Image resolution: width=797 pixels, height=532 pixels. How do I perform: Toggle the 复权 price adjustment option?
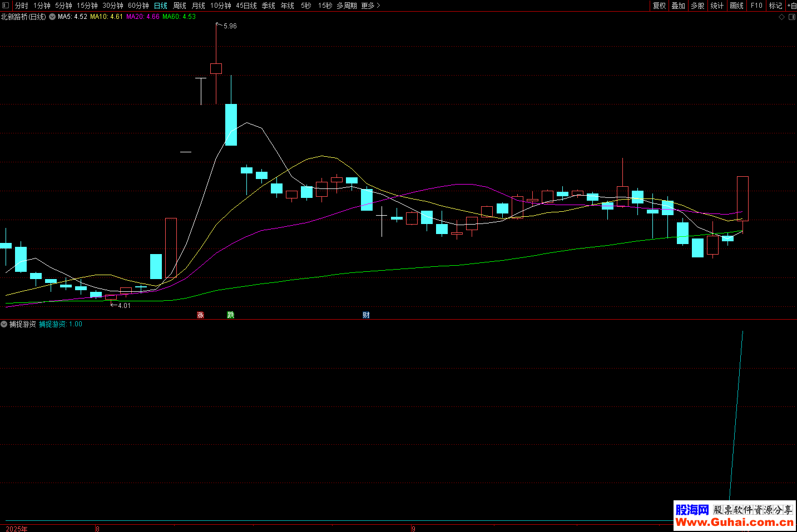tap(659, 6)
